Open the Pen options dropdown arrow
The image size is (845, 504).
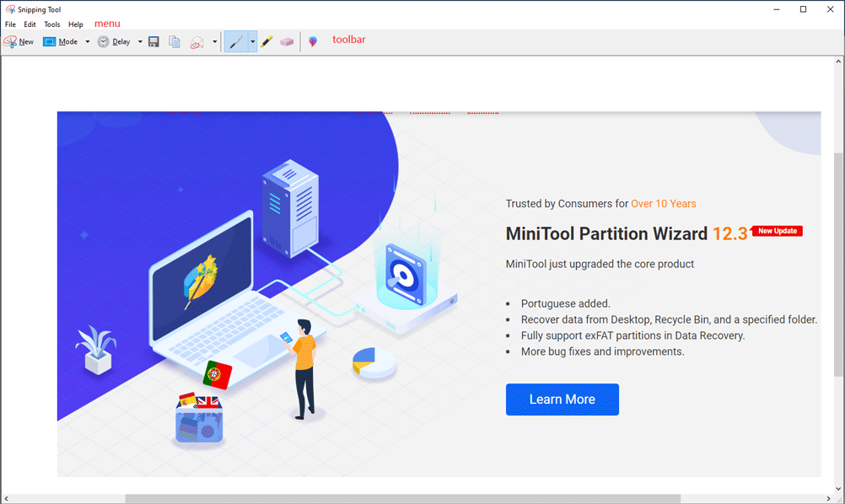click(x=252, y=42)
